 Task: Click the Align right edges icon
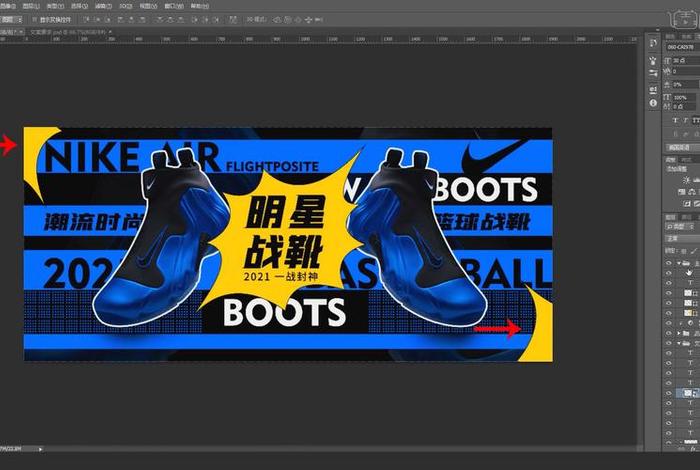coord(142,20)
